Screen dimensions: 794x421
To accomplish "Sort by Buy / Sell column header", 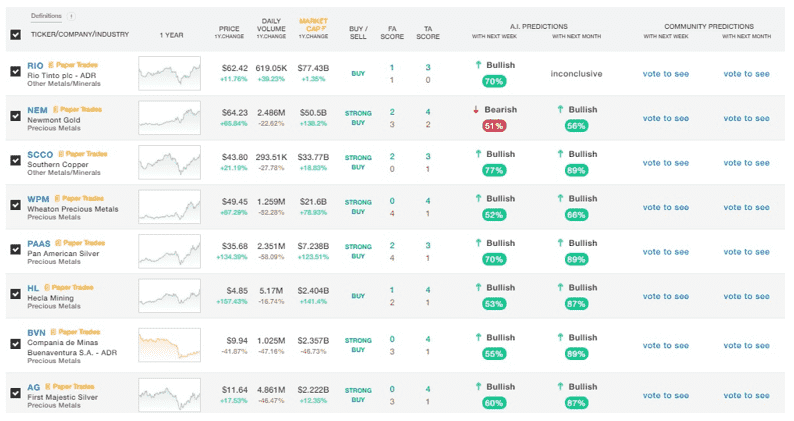I will tap(358, 32).
